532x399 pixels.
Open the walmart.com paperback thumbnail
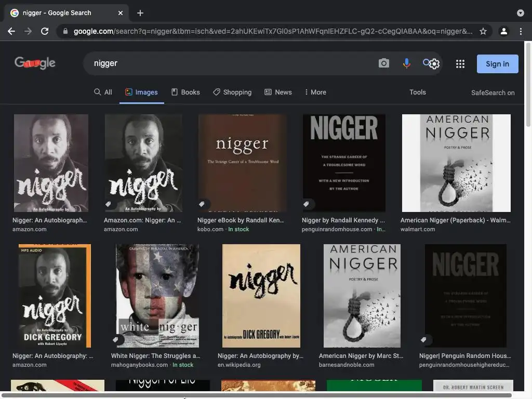pos(456,163)
